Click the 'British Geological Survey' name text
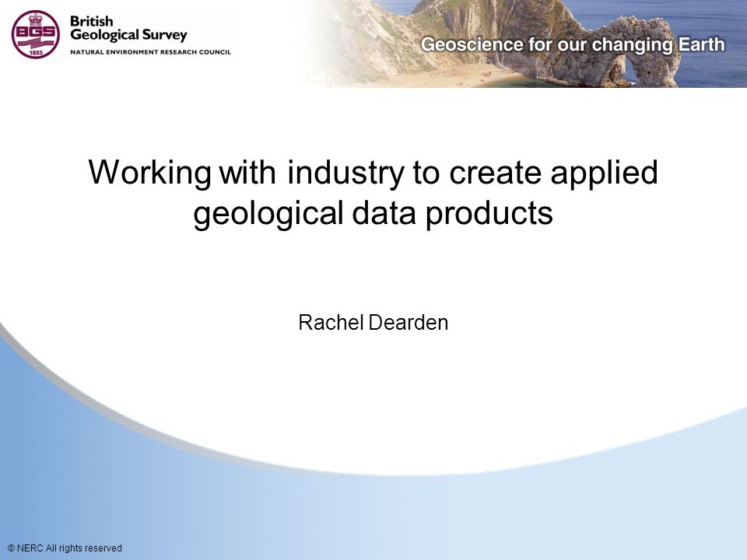 pyautogui.click(x=128, y=29)
